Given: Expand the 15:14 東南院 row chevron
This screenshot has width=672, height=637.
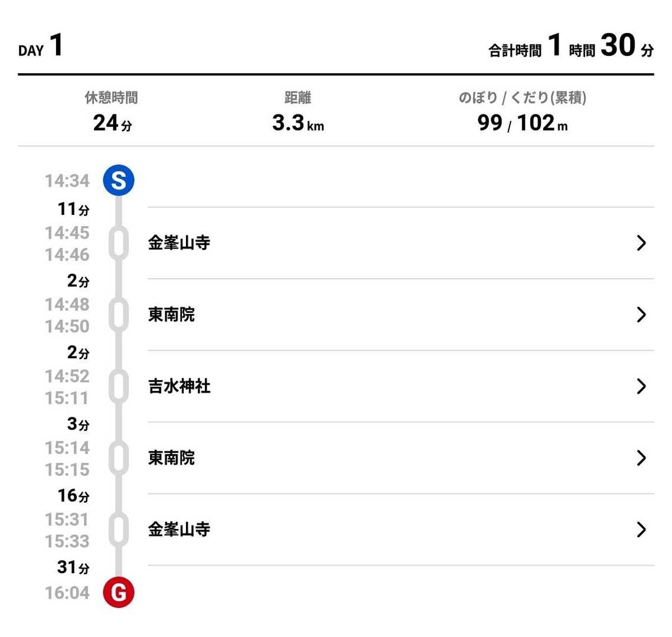Looking at the screenshot, I should 641,458.
